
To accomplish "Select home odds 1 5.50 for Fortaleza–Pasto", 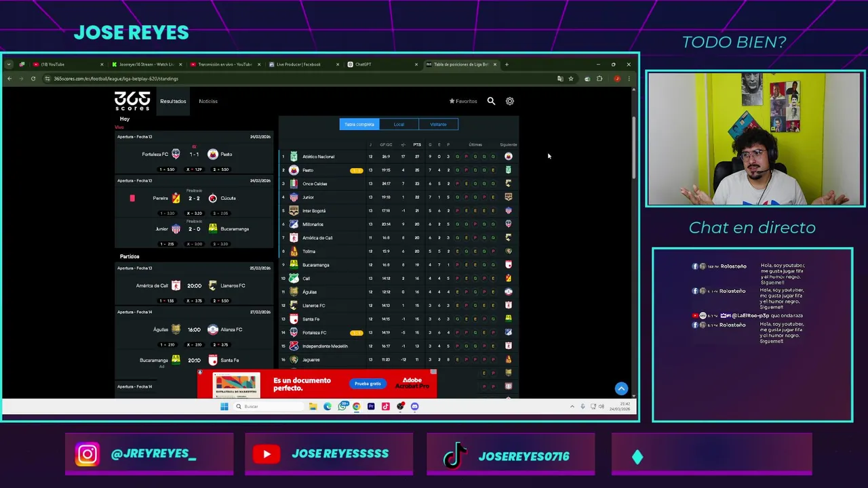I will 167,169.
